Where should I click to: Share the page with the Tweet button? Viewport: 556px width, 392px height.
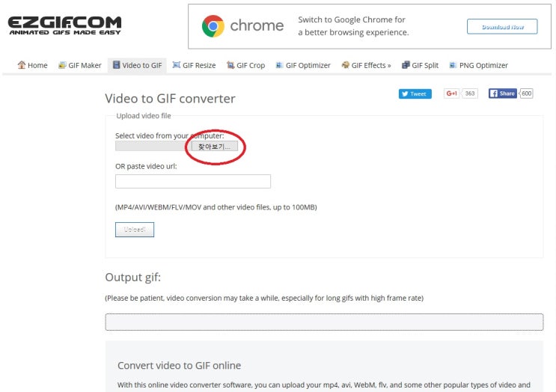click(415, 94)
